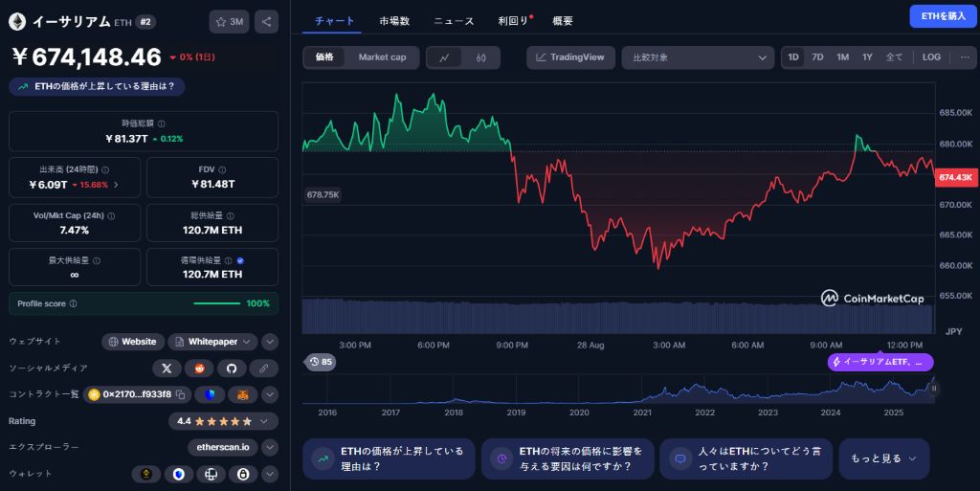Screen dimensions: 980x491
Task: Open the etherscan.io explorer link
Action: (222, 447)
